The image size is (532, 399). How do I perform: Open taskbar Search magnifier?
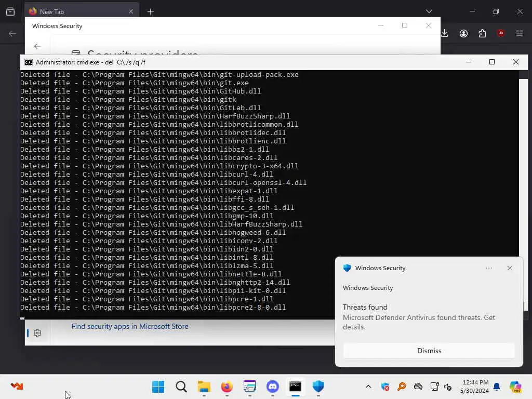pyautogui.click(x=181, y=387)
